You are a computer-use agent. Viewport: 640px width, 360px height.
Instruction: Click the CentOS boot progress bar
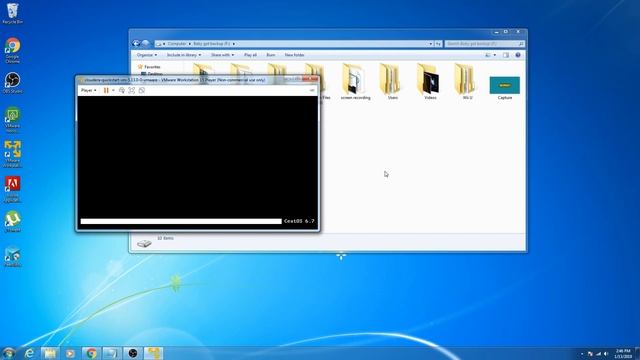[181, 221]
